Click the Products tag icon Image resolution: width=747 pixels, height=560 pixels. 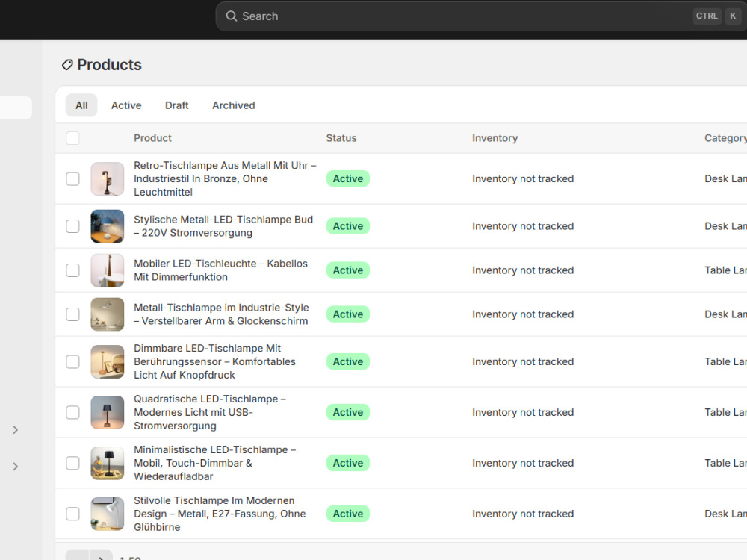coord(67,65)
